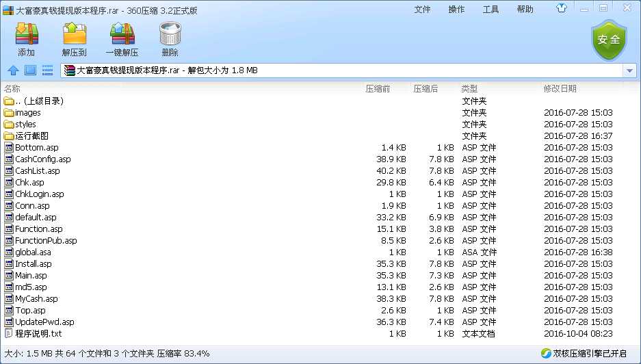Switch to large icon view button
Screen dimensions: 641x364
(30, 70)
